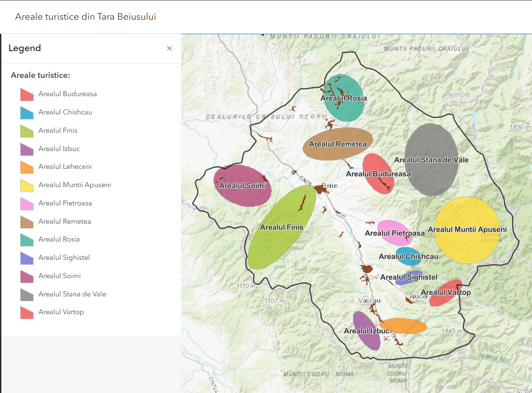Click the DEALURILE CRISULUI NEGRU map label

tap(266, 116)
